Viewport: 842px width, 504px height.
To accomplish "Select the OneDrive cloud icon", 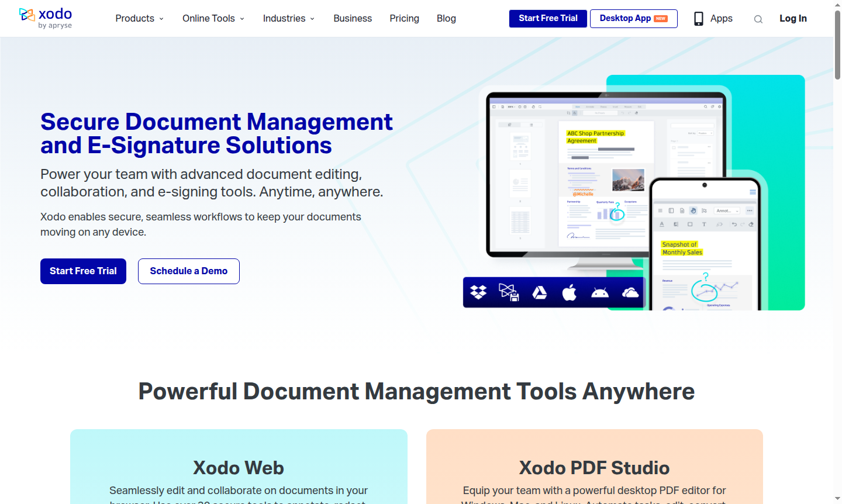I will (x=630, y=292).
